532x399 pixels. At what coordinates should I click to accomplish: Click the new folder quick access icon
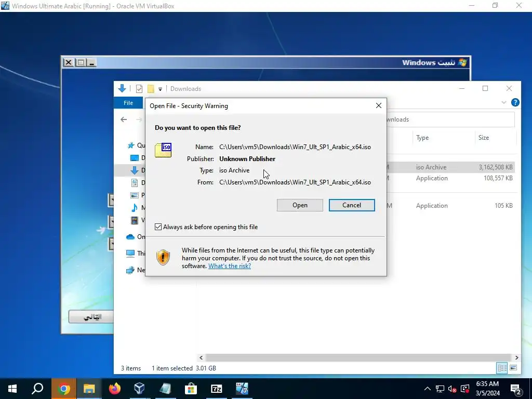tap(151, 89)
